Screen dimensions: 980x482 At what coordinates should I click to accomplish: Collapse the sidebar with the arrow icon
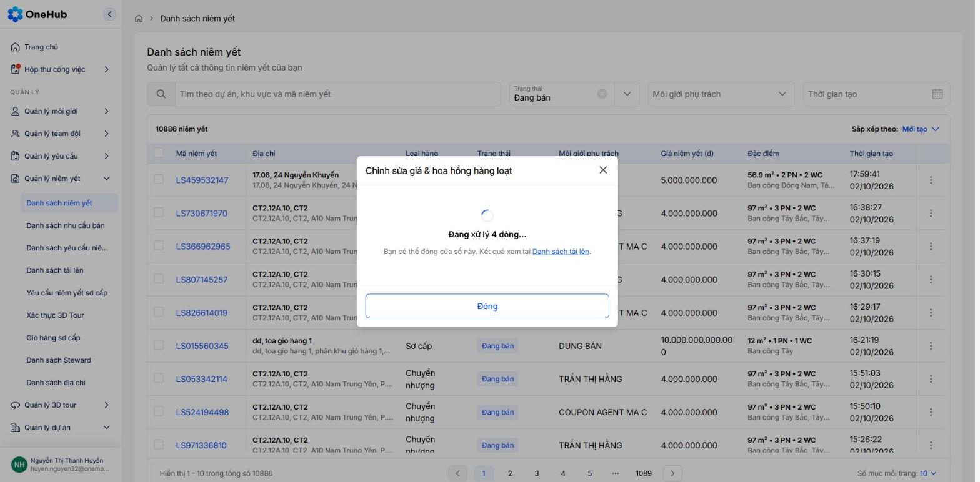pos(109,14)
